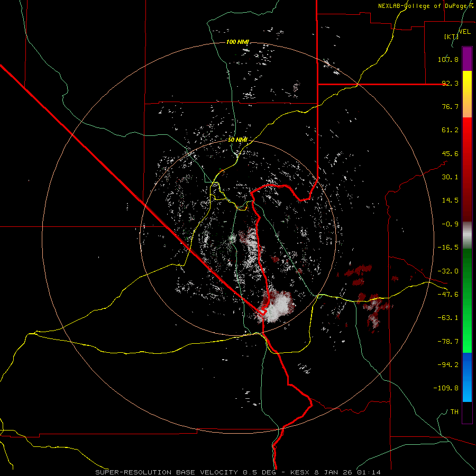Click the -0.9 scale value
The width and height of the screenshot is (476, 476).
pos(450,224)
